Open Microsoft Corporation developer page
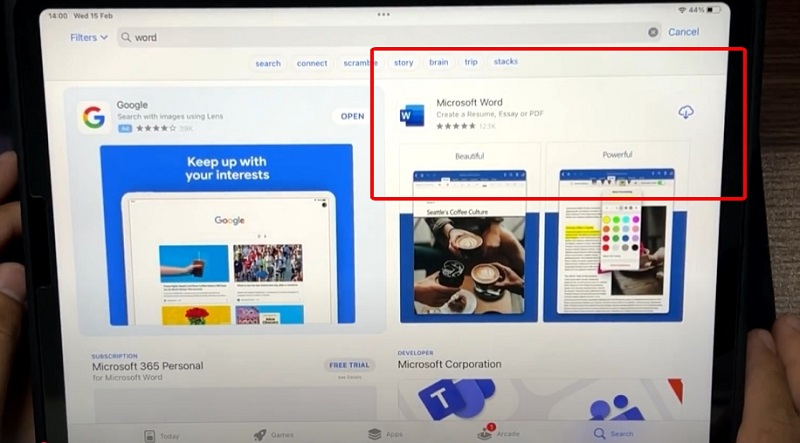 [x=449, y=364]
